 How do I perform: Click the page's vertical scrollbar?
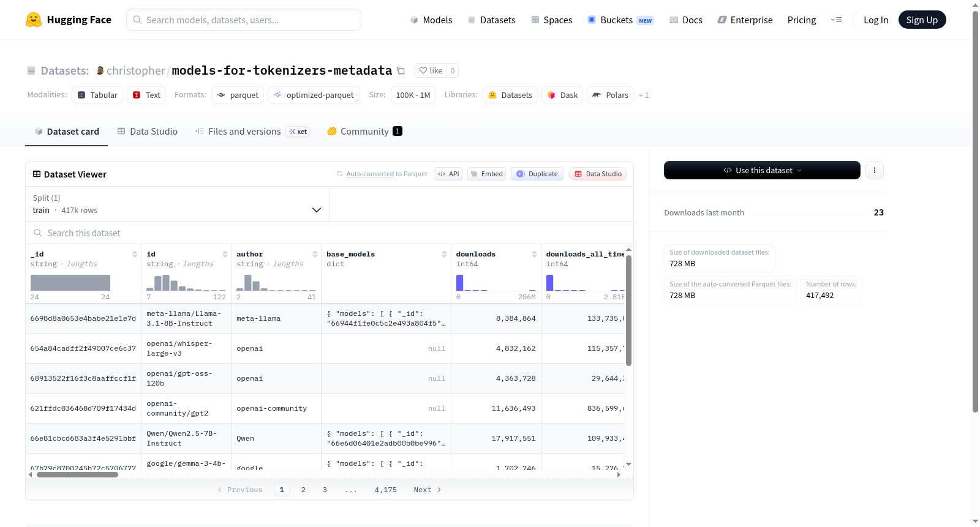[976, 211]
